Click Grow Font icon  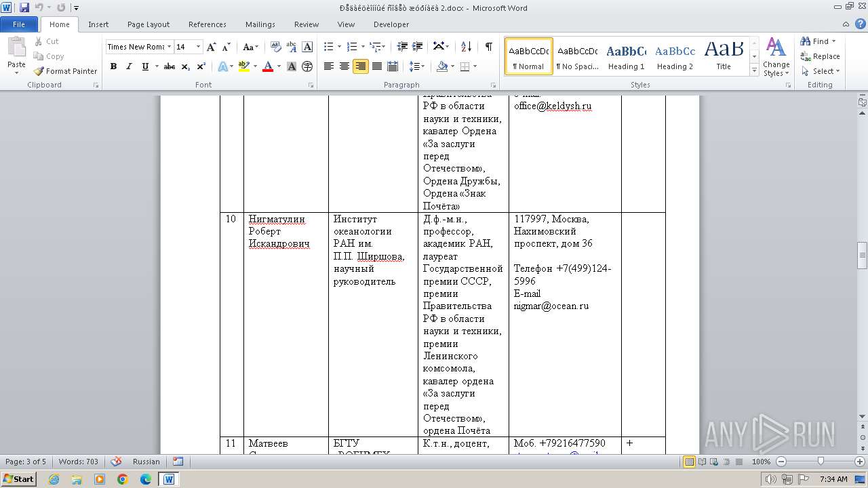click(212, 47)
